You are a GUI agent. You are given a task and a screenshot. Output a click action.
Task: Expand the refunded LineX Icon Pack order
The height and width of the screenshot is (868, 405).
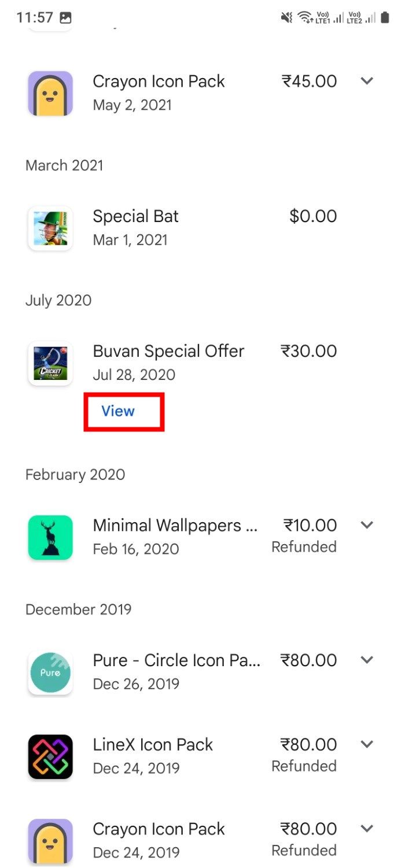click(367, 744)
